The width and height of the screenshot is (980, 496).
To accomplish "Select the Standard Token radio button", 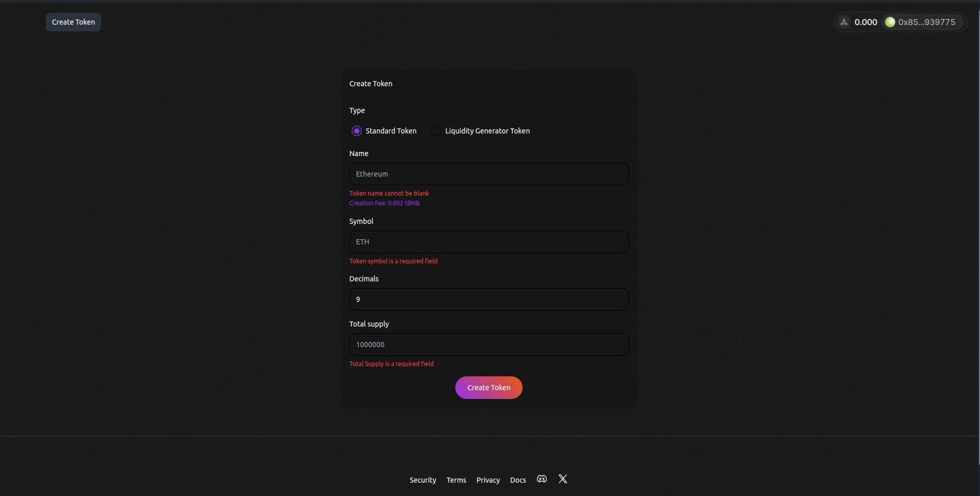I will coord(356,131).
